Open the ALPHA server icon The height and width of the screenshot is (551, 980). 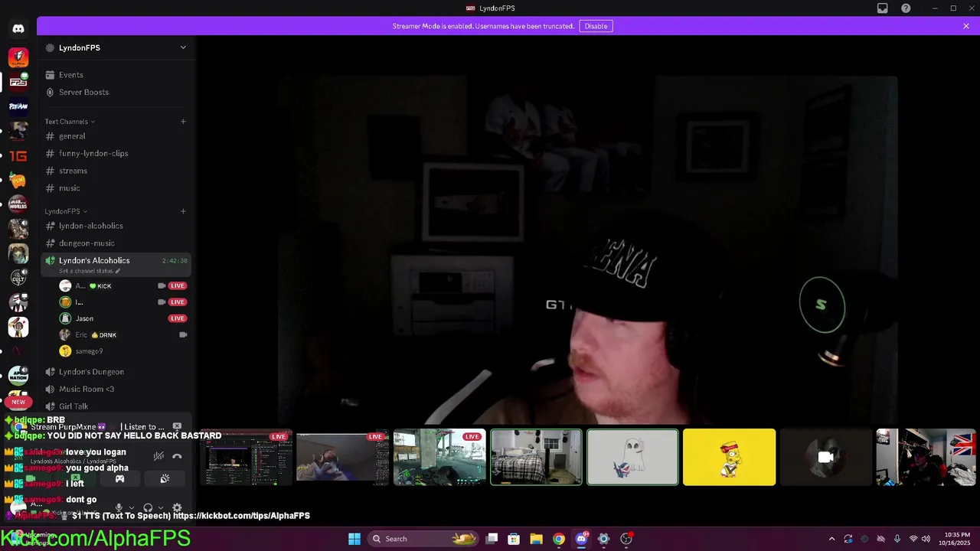point(18,57)
